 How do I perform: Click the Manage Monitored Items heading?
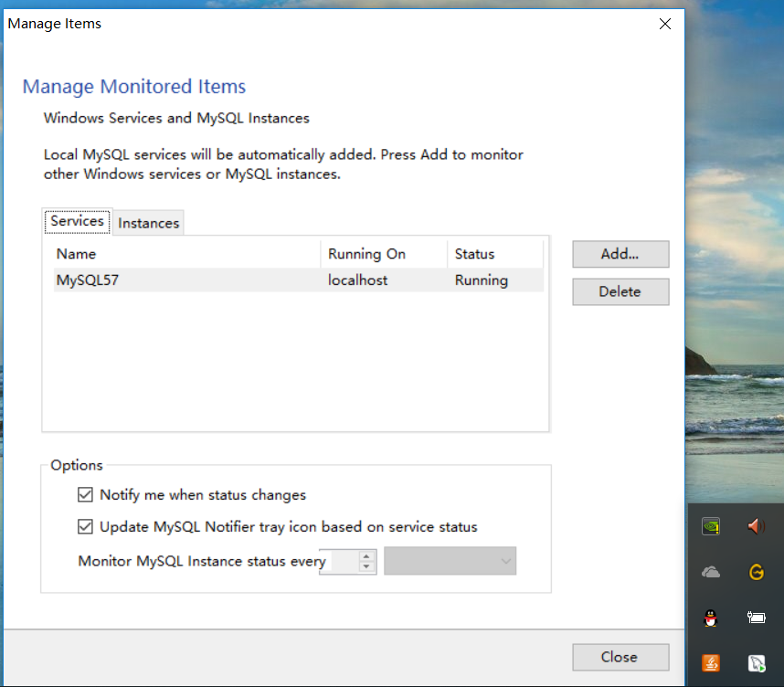point(134,87)
